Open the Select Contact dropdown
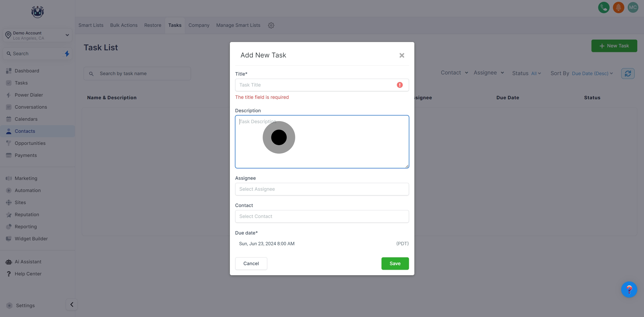644x317 pixels. [x=322, y=216]
